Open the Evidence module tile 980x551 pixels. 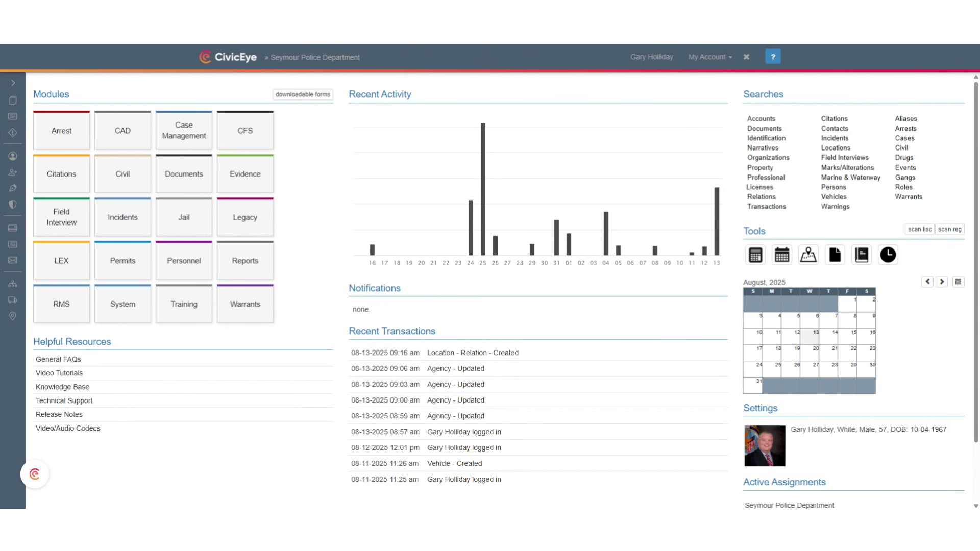point(245,174)
